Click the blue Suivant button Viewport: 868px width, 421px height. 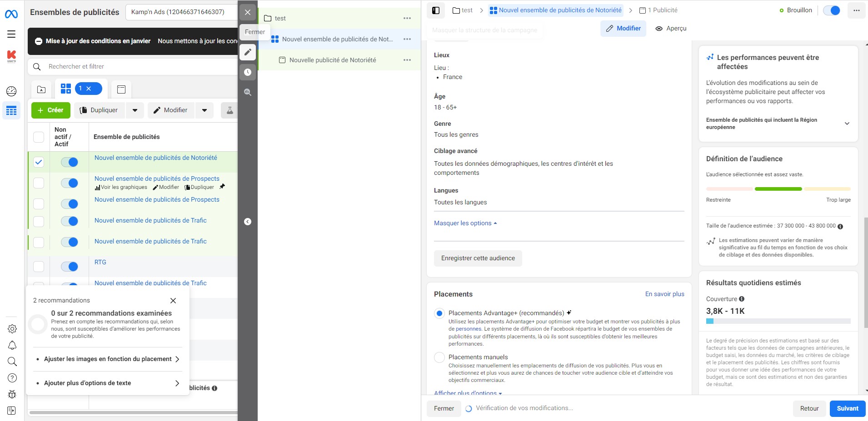tap(848, 408)
